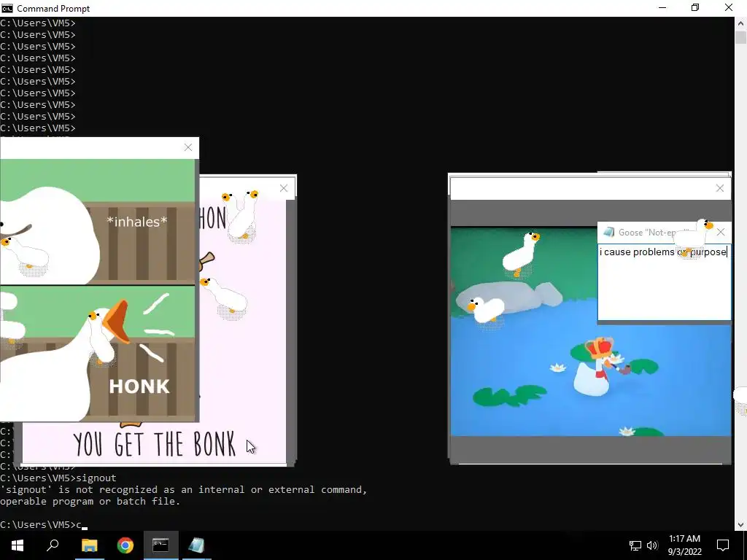The height and width of the screenshot is (560, 747).
Task: Click the HONK meme image panel
Action: pyautogui.click(x=97, y=354)
